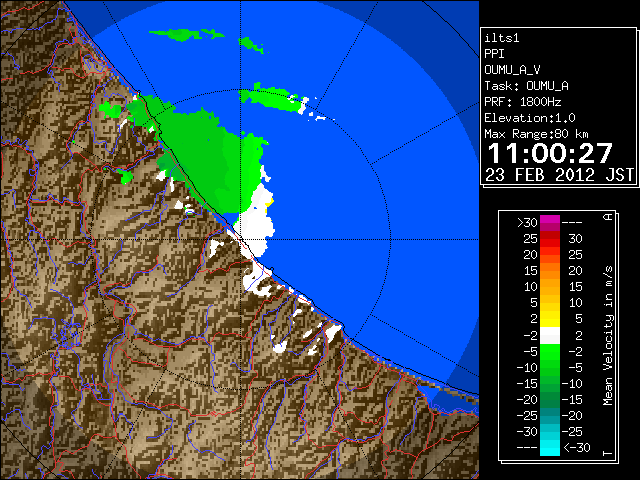
Task: Click the 'OUMU_A_V' product name
Action: (512, 70)
